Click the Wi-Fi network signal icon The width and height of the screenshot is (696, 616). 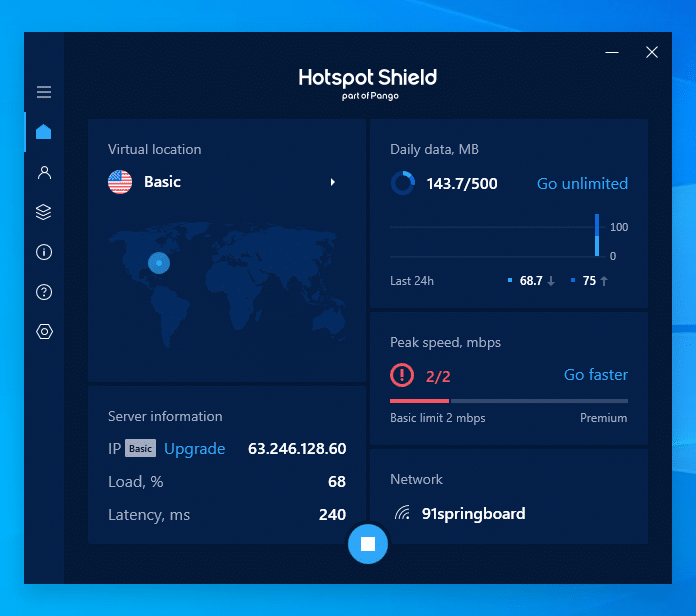402,514
